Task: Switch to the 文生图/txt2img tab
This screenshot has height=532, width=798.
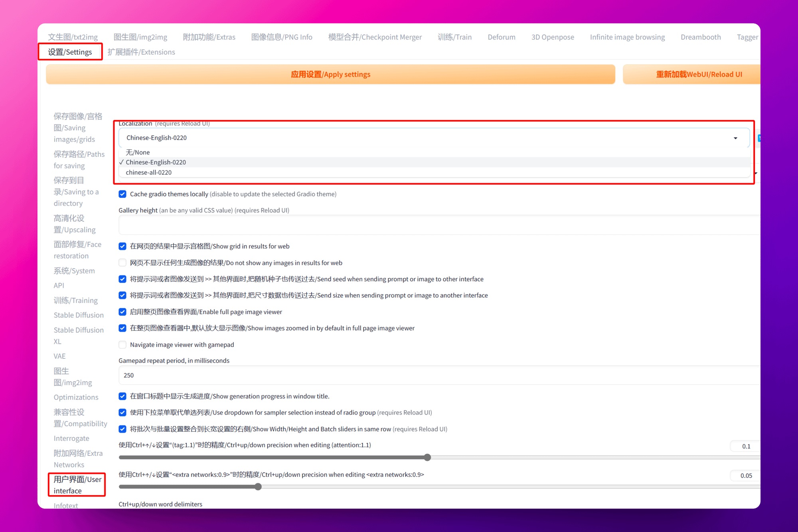Action: coord(73,37)
